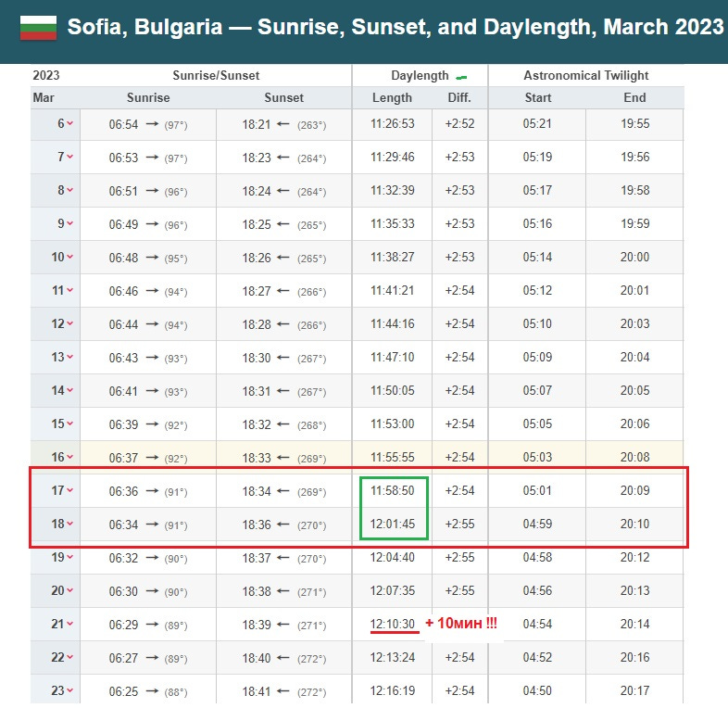Click daylength value 11:58:50
Viewport: 728px width, 708px height.
(x=393, y=490)
